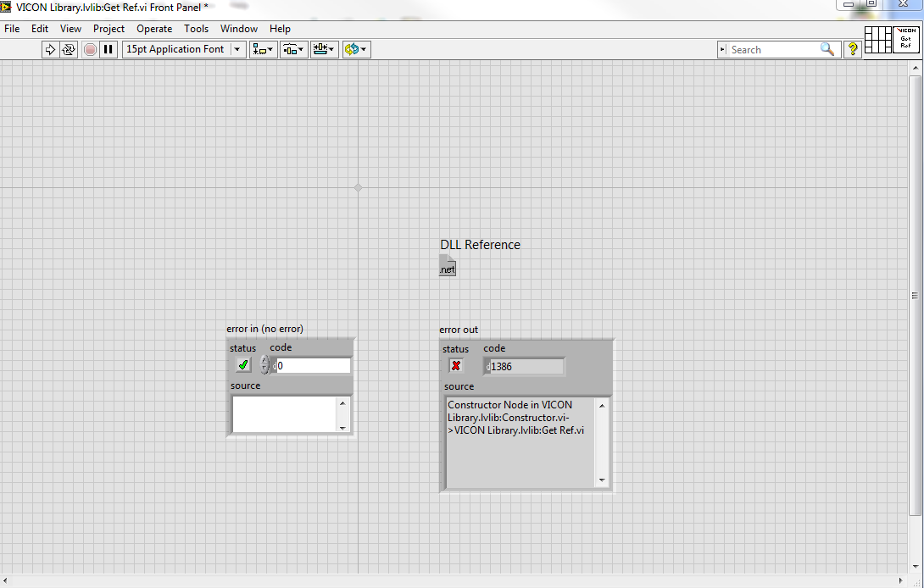Click the Search field in toolbar
The height and width of the screenshot is (588, 924).
(771, 50)
